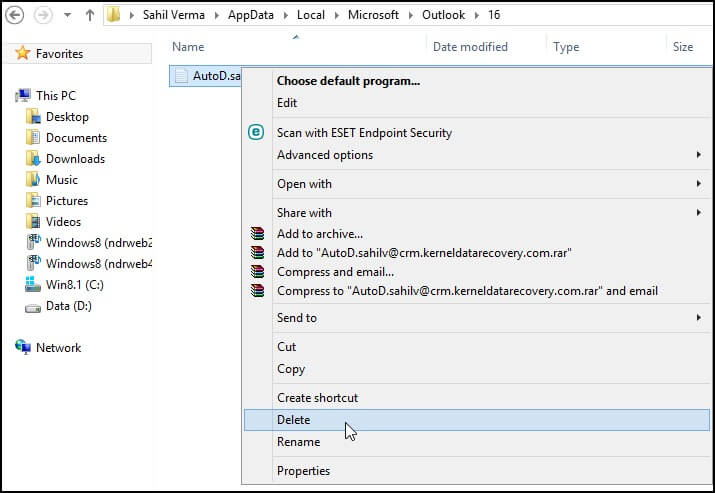Click the Forward navigation arrow
715x493 pixels.
point(43,15)
